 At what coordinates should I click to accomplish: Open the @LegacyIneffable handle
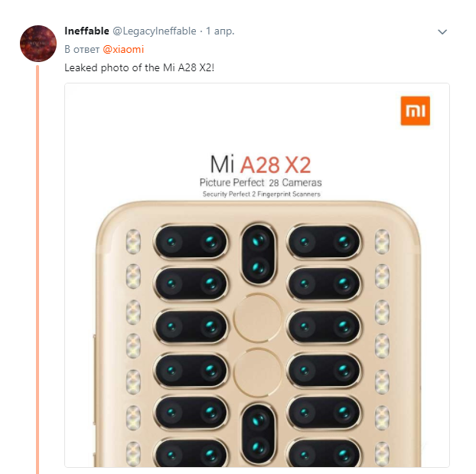pos(155,31)
